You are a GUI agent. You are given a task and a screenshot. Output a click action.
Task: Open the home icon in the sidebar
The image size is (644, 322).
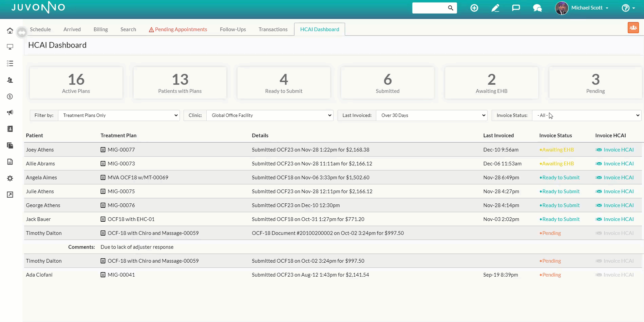tap(10, 31)
